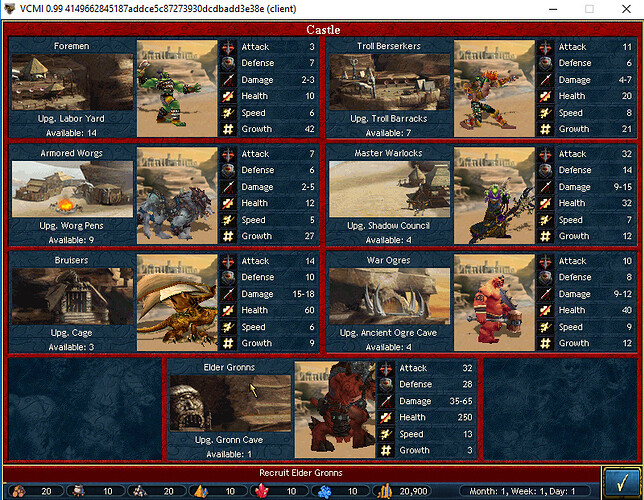The image size is (644, 500).
Task: Click the Bruisers Damage icon
Action: tap(228, 294)
